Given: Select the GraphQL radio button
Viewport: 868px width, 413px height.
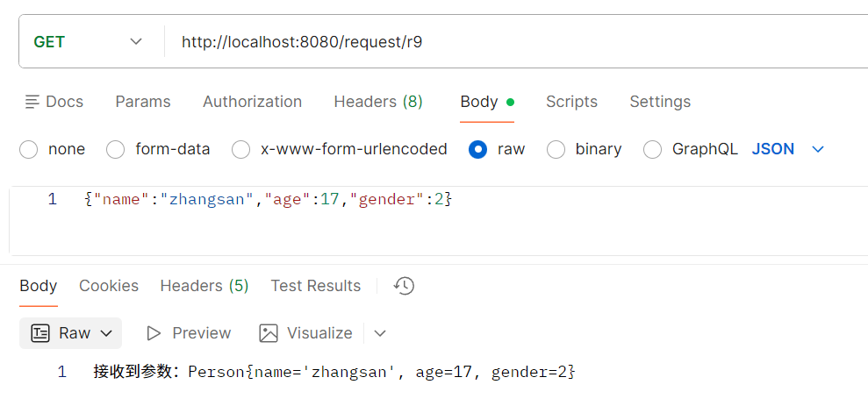Looking at the screenshot, I should [x=652, y=150].
